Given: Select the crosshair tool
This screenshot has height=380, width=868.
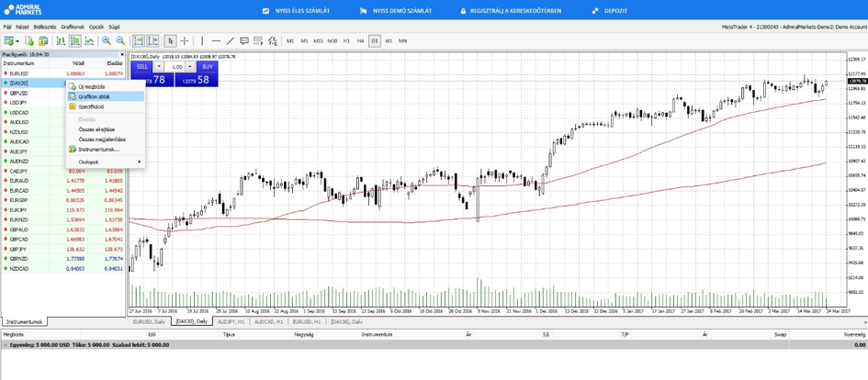Looking at the screenshot, I should click(185, 41).
